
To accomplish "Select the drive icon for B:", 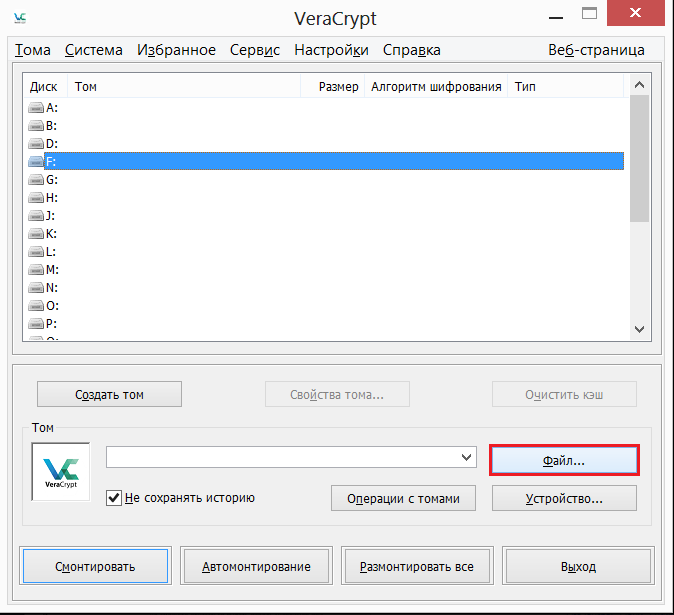I will [x=36, y=125].
